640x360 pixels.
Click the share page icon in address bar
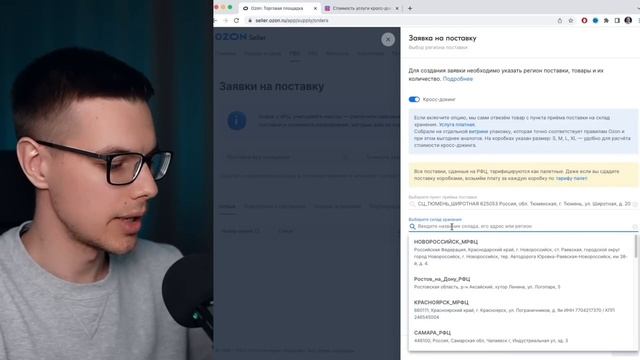(x=560, y=20)
